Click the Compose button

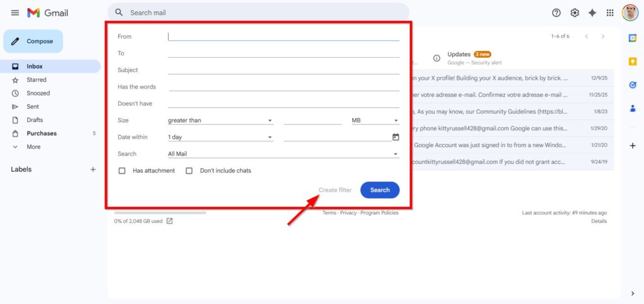click(33, 41)
